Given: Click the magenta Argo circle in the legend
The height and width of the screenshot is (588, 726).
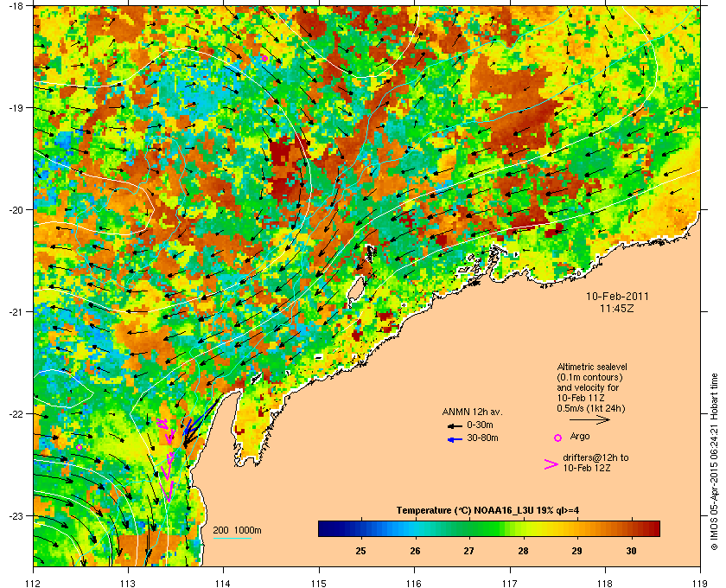Looking at the screenshot, I should pos(558,438).
